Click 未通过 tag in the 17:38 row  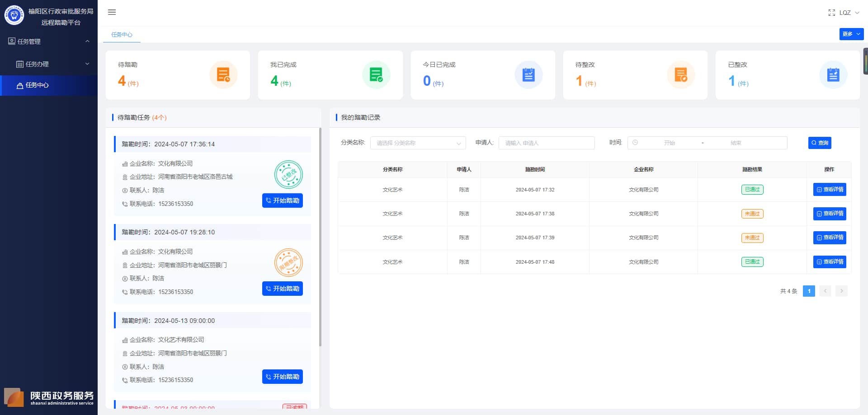[x=752, y=214]
